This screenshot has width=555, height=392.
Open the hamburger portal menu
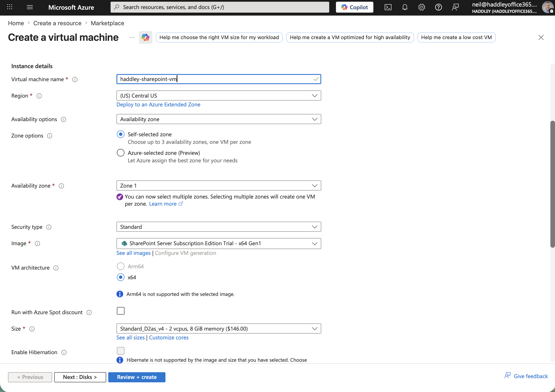pyautogui.click(x=30, y=7)
